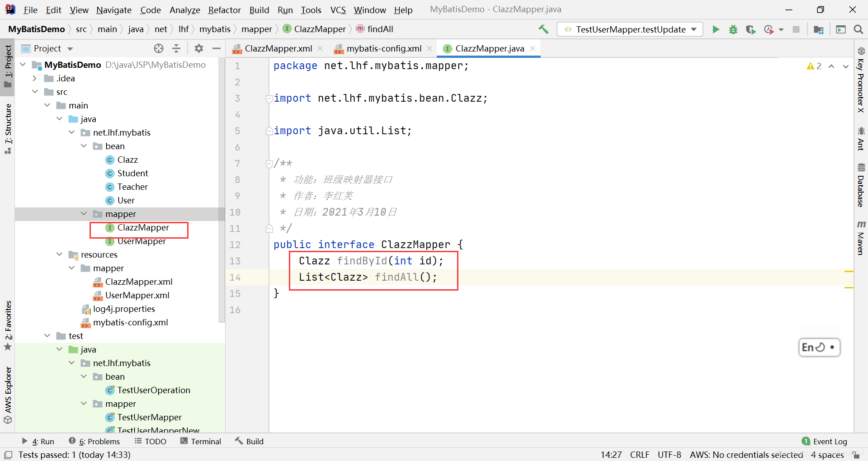This screenshot has width=868, height=461.
Task: Open the Event Log
Action: pos(824,441)
